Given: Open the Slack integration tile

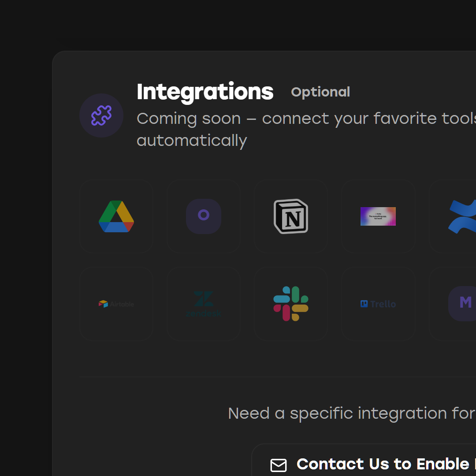Looking at the screenshot, I should coord(291,304).
